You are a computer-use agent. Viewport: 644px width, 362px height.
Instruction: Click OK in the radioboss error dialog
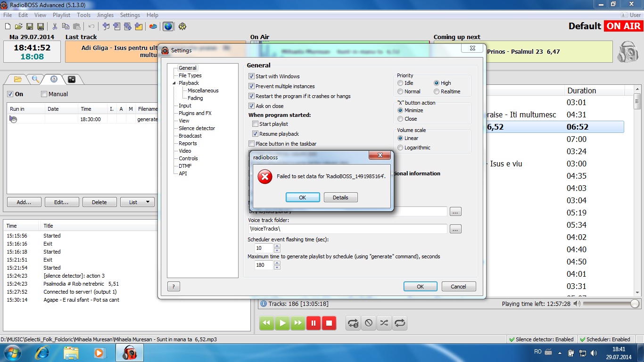(x=303, y=197)
